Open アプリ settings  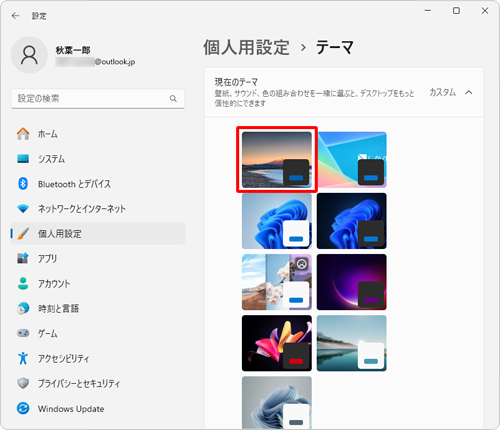tap(98, 258)
